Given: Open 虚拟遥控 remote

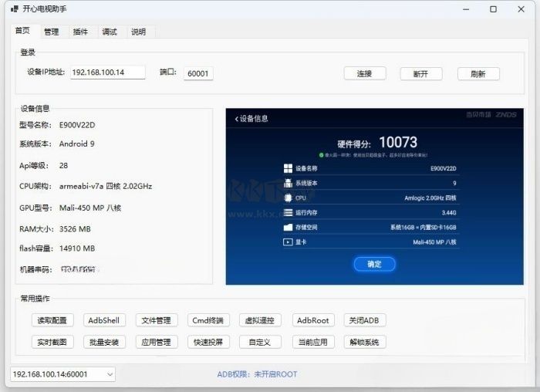Looking at the screenshot, I should (x=260, y=320).
